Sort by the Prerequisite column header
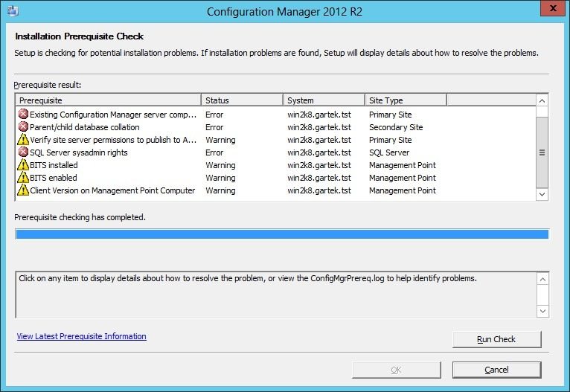 pos(109,100)
